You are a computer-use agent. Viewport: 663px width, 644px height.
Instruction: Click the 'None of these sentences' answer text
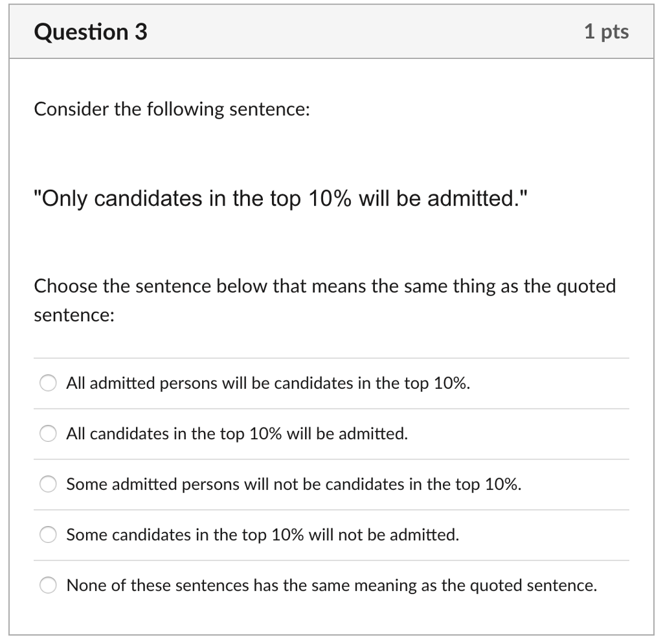[330, 585]
